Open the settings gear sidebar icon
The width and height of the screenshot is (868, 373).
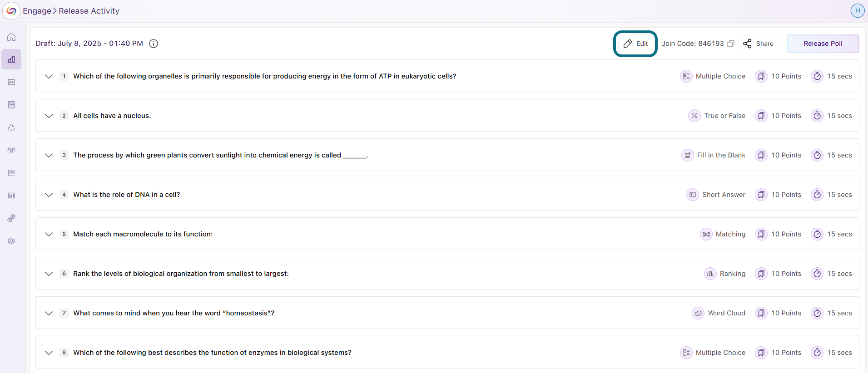tap(11, 241)
